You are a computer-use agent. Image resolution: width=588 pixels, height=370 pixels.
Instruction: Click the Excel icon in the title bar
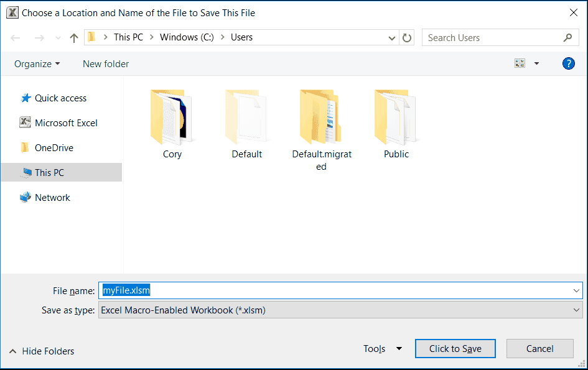12,12
